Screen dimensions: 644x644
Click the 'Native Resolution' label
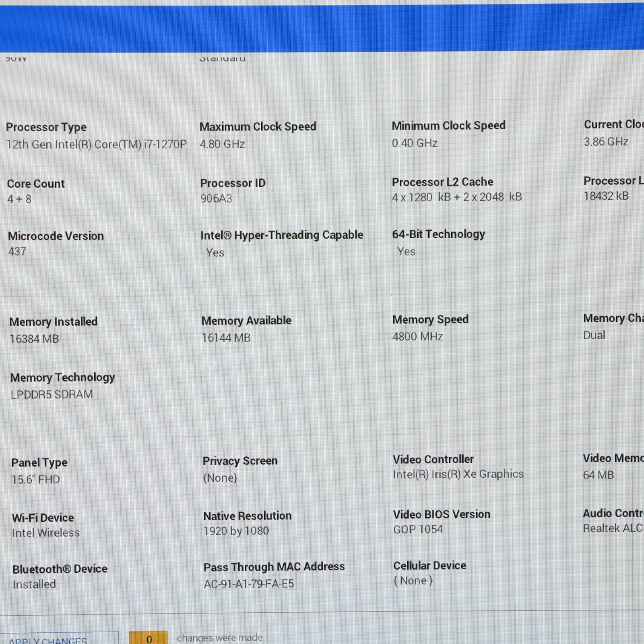coord(248,516)
